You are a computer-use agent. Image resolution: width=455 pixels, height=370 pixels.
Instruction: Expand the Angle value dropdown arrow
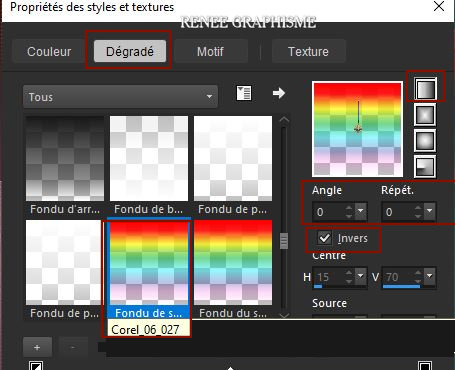click(361, 211)
